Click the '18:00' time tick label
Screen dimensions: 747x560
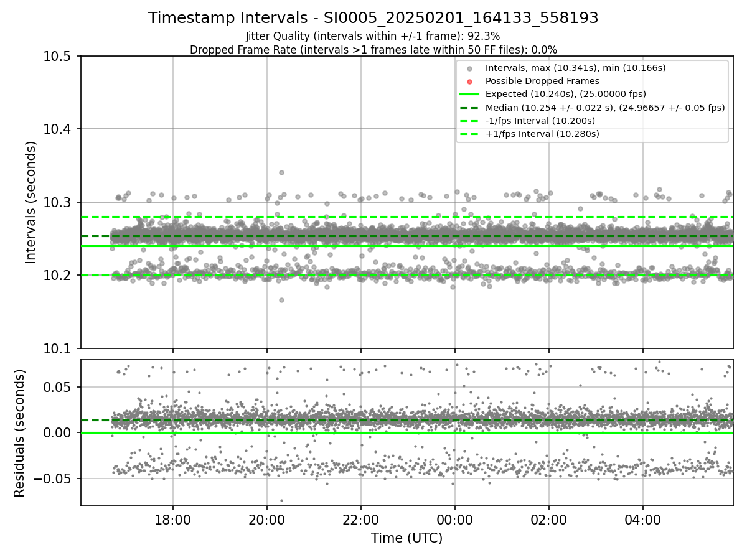[173, 519]
